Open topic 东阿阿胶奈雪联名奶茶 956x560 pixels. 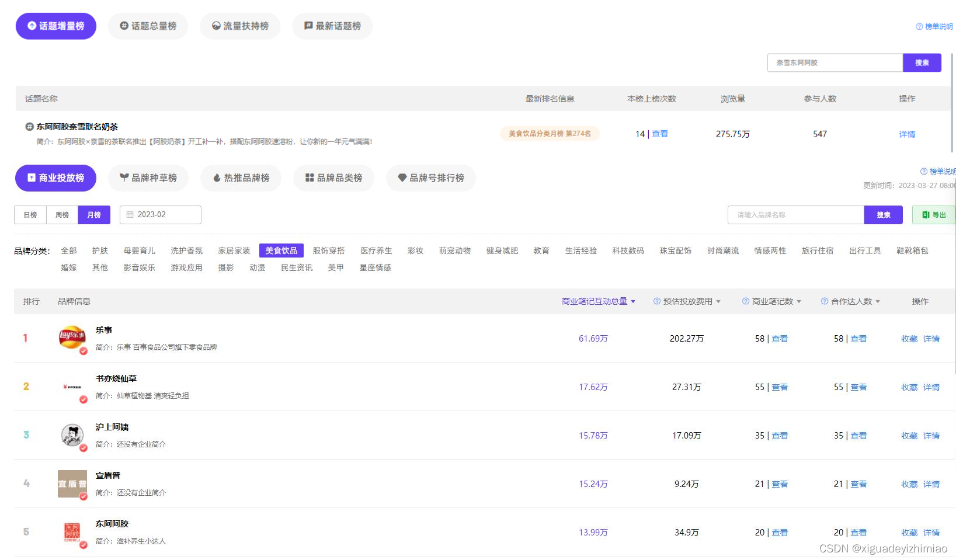77,127
